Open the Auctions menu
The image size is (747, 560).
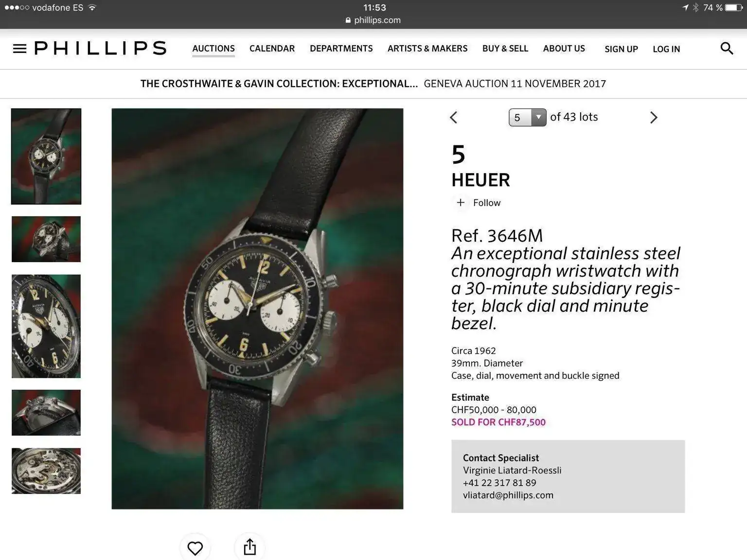pos(213,49)
